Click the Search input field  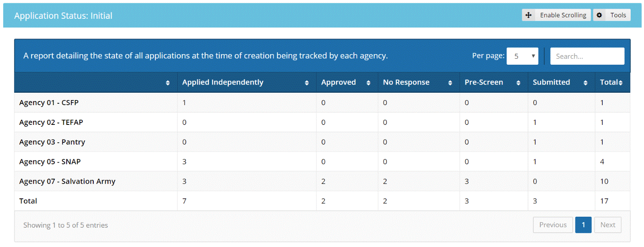coord(587,56)
